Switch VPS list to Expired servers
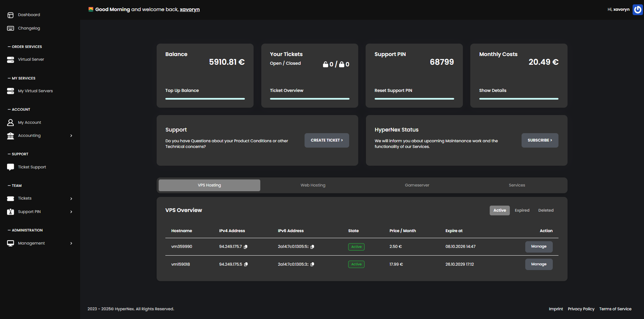The height and width of the screenshot is (319, 644). click(522, 210)
